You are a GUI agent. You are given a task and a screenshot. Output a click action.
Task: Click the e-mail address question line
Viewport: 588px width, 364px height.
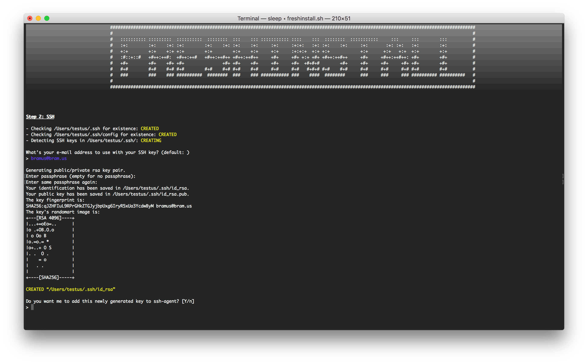coord(107,152)
